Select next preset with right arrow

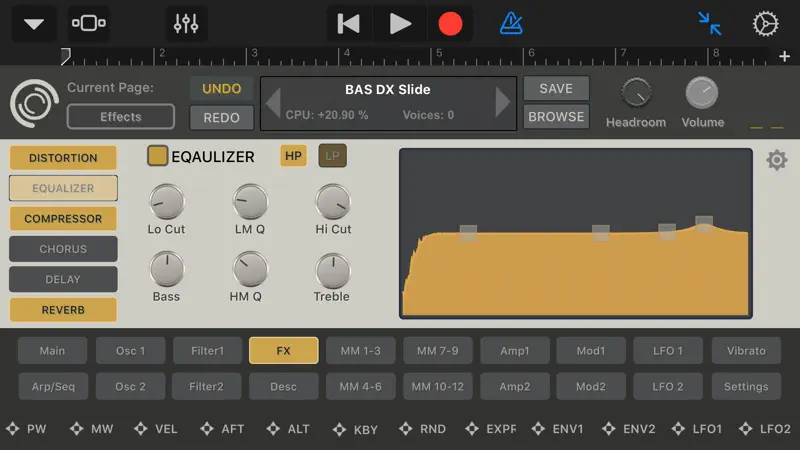(x=503, y=103)
